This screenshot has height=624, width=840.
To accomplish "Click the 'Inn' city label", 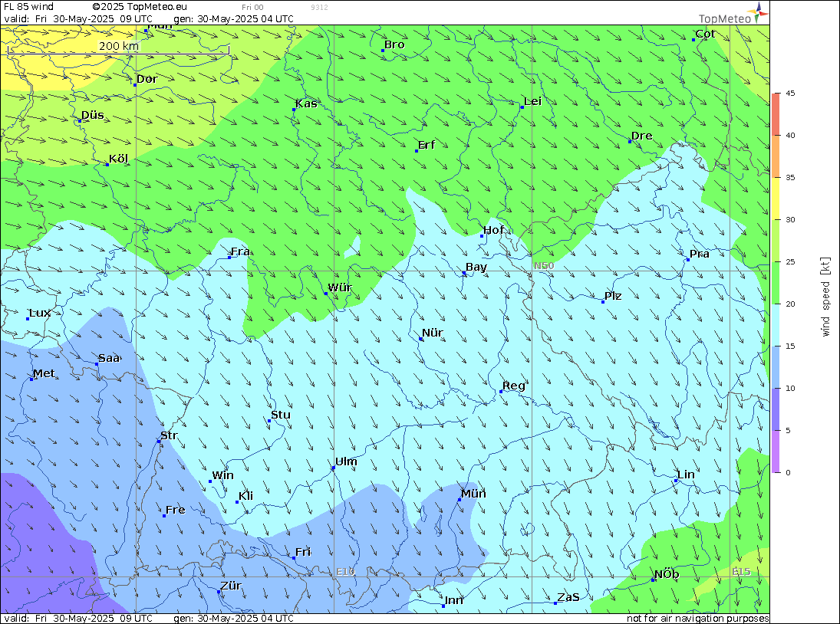I will click(x=453, y=600).
